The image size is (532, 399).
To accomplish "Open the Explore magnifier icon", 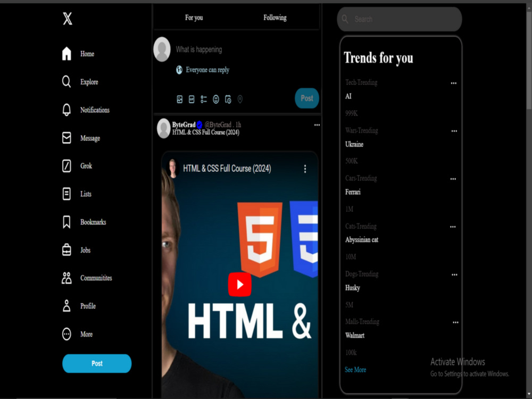I will pyautogui.click(x=66, y=82).
